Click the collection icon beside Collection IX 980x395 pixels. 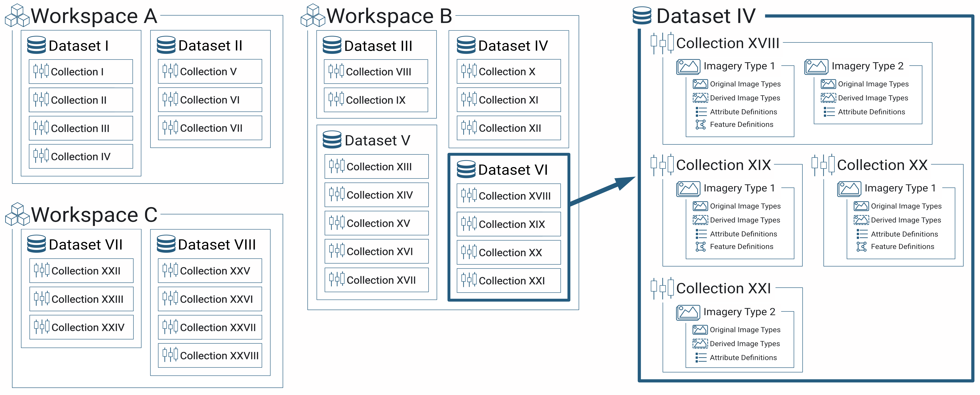pos(336,99)
